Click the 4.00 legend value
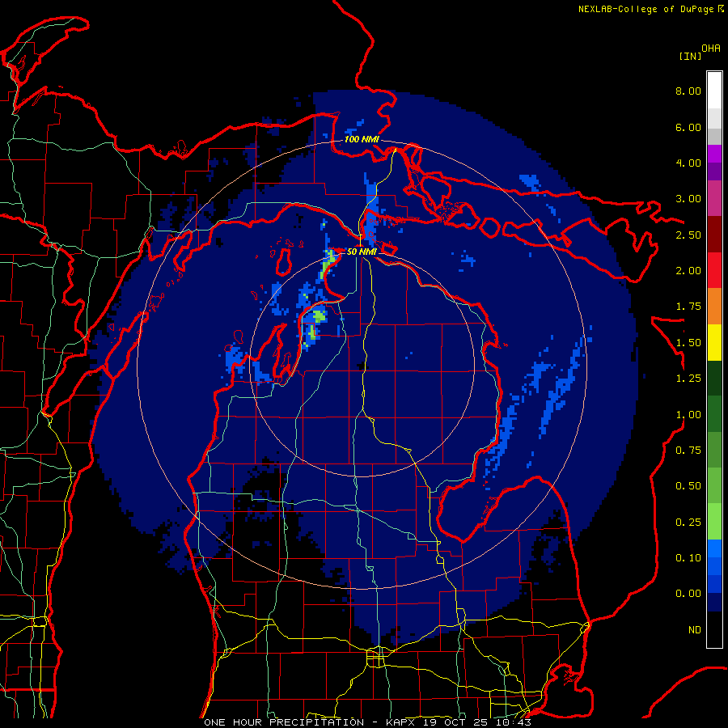This screenshot has height=728, width=728. 688,163
